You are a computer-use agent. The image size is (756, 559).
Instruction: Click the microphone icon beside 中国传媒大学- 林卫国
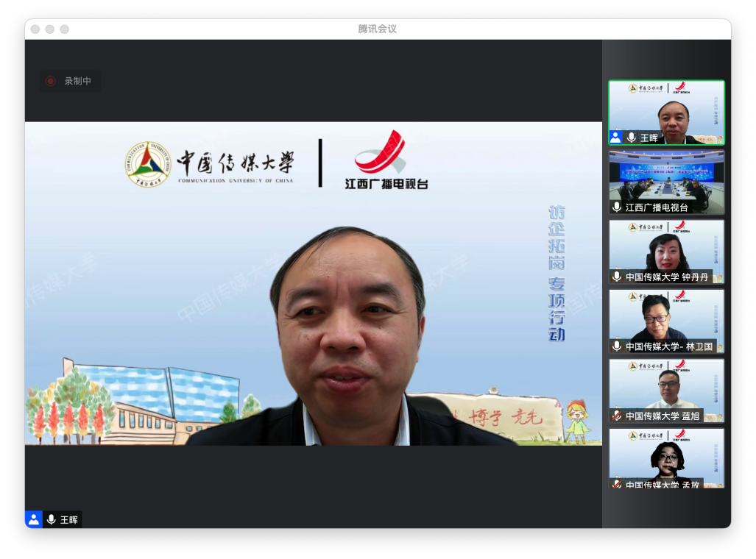(x=617, y=346)
